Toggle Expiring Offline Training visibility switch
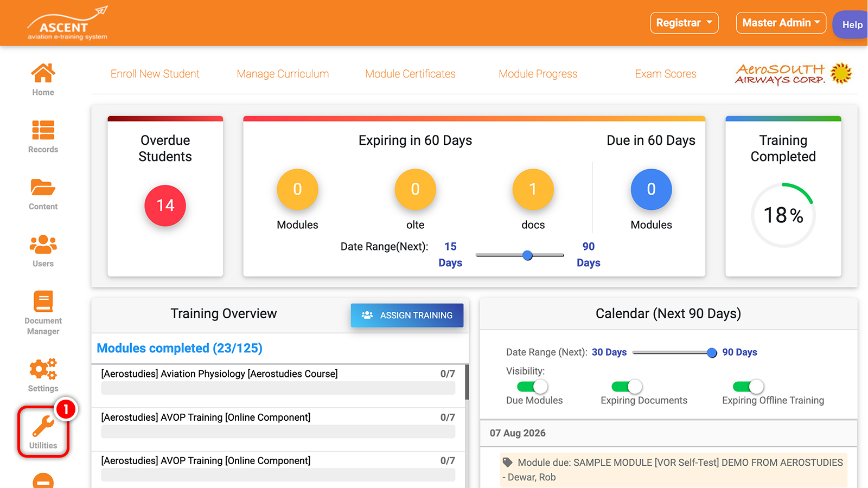 click(x=748, y=387)
